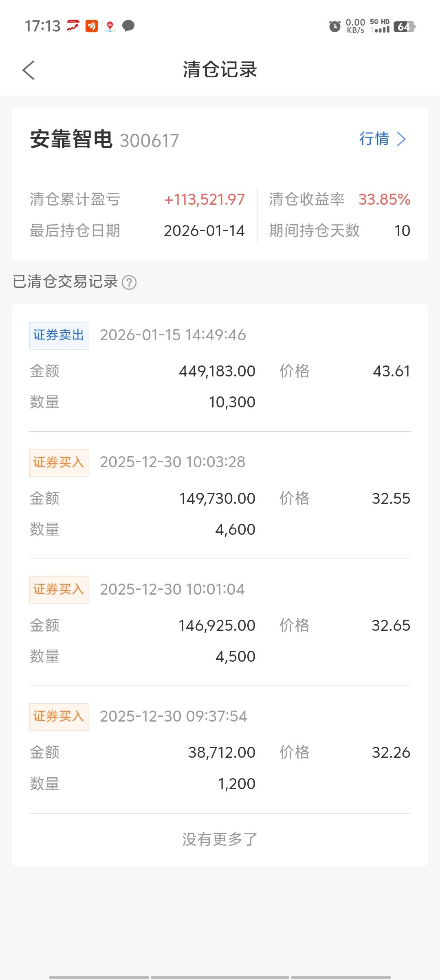This screenshot has width=440, height=980.
Task: Tap the 没有更多了 footer text
Action: [220, 839]
